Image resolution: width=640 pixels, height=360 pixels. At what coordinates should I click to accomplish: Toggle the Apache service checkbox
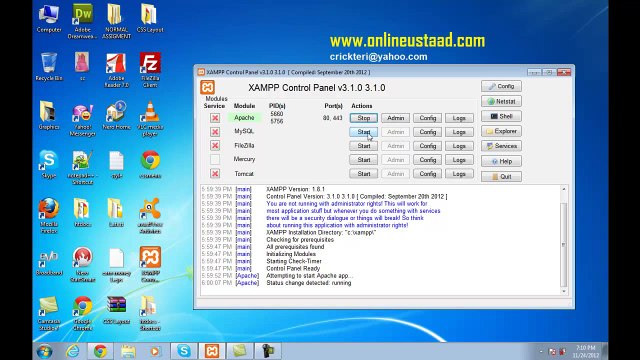(x=215, y=118)
